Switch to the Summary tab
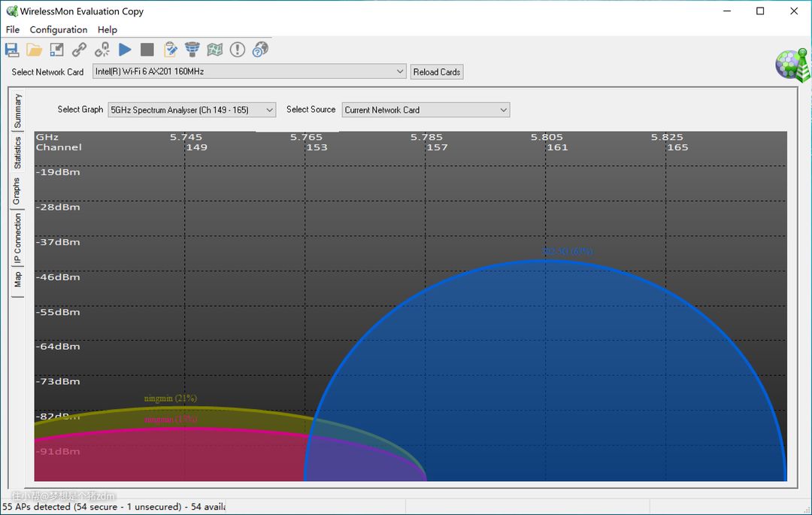This screenshot has width=812, height=515. click(x=17, y=111)
